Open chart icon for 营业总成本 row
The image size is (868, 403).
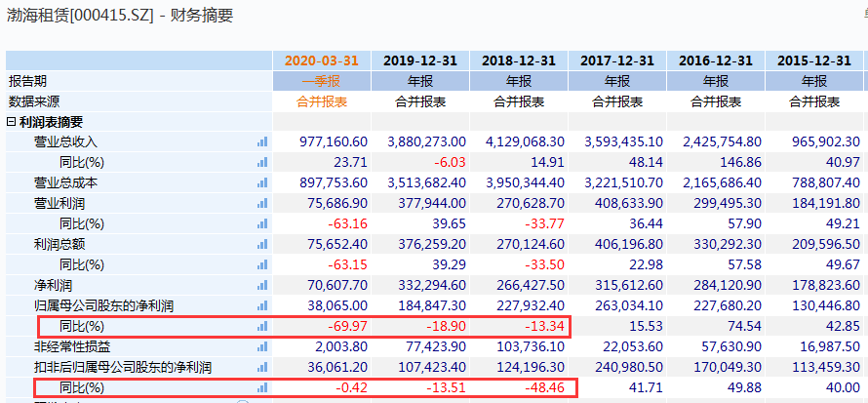pyautogui.click(x=262, y=182)
